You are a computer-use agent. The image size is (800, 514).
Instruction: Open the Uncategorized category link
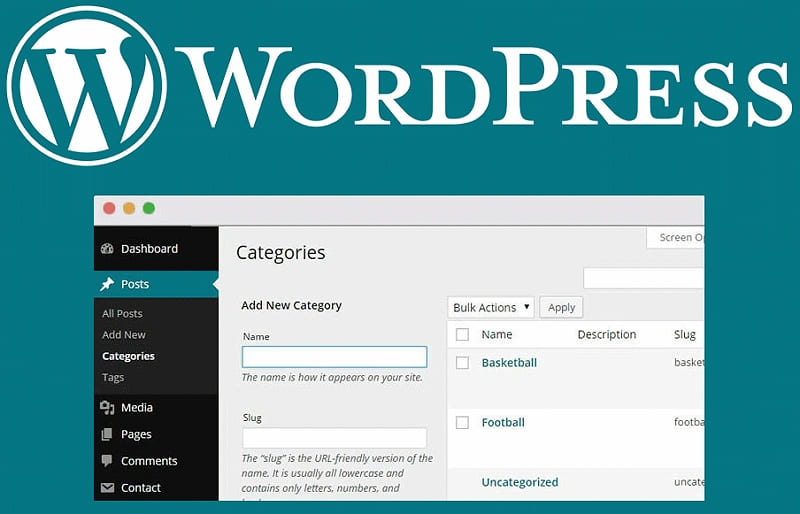point(520,482)
